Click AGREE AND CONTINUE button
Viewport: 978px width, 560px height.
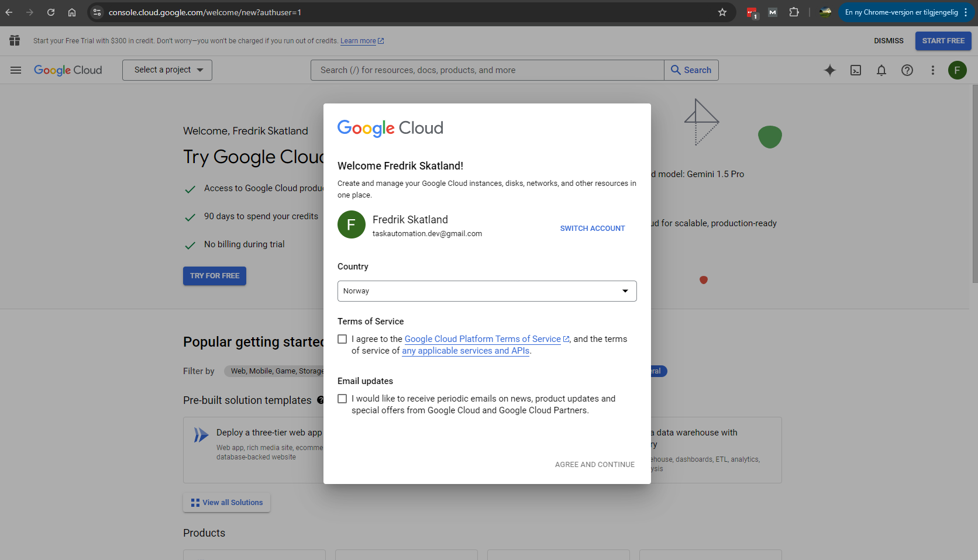595,465
